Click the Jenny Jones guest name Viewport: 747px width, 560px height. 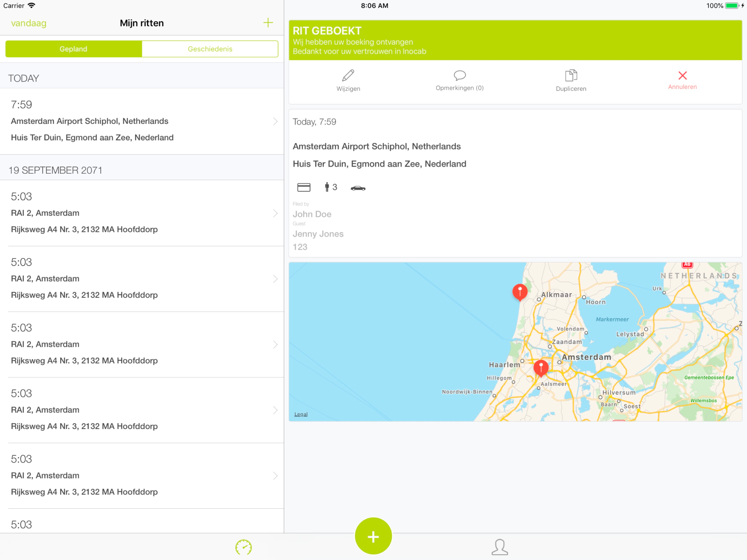click(x=318, y=234)
